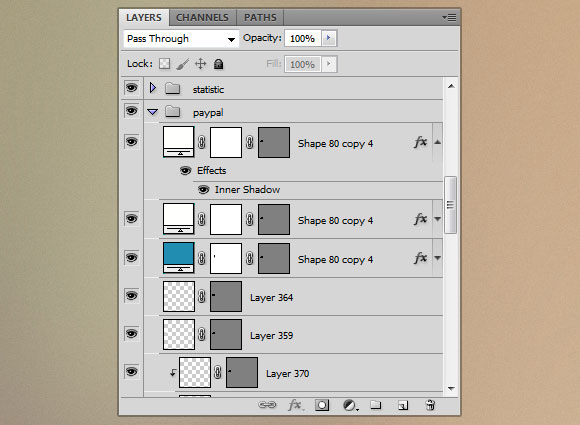Click the link layers icon at panel bottom

pos(267,405)
